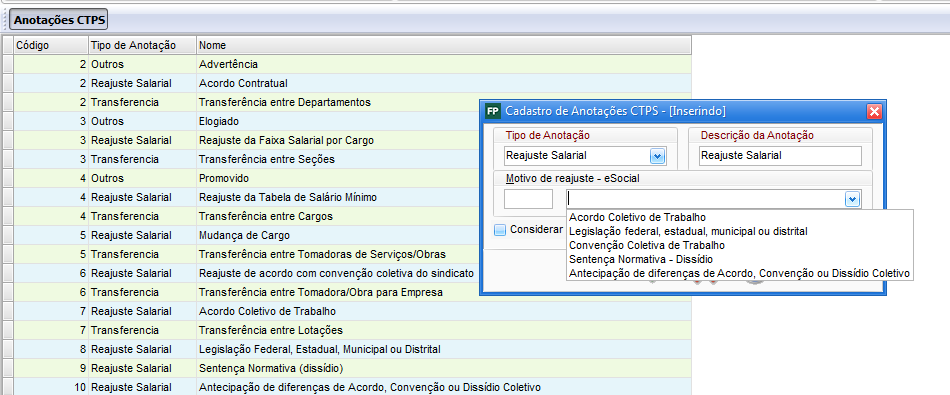Open the Tipo de Anotação dropdown arrow
This screenshot has width=950, height=395.
[x=657, y=156]
